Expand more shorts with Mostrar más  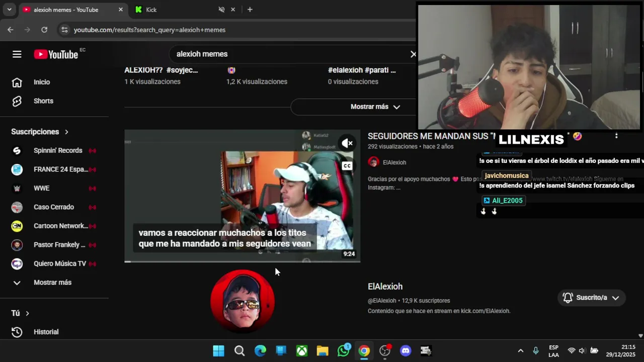coord(375,107)
